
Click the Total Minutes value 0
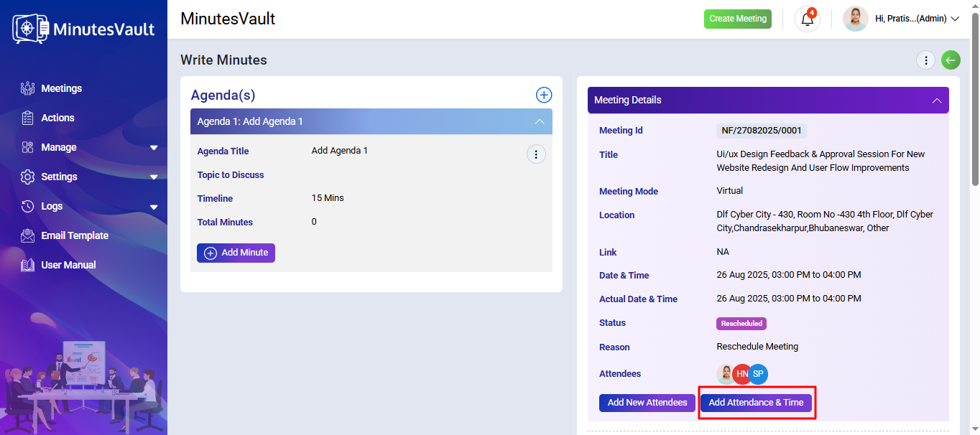[314, 222]
